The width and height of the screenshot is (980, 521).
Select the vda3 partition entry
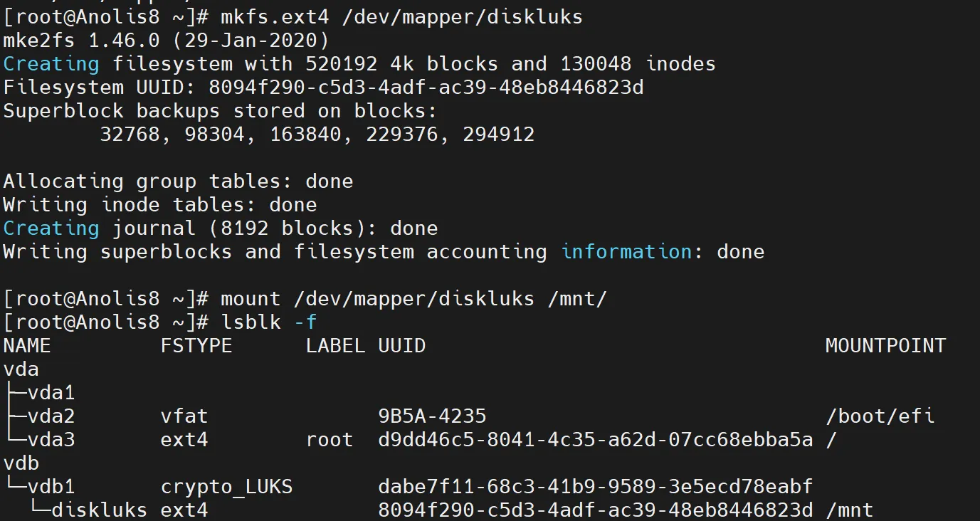[x=51, y=440]
